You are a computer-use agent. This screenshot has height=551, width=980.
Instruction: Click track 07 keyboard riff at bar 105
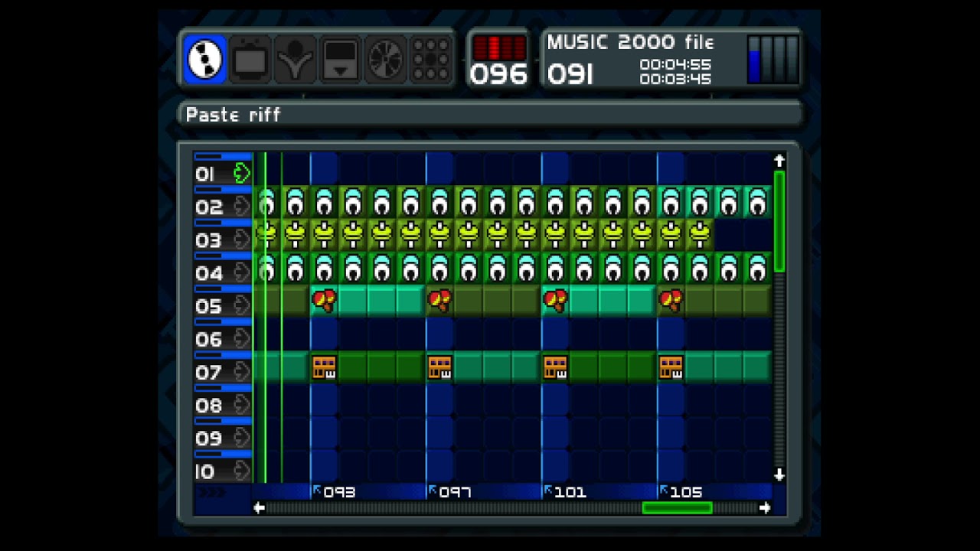[671, 367]
